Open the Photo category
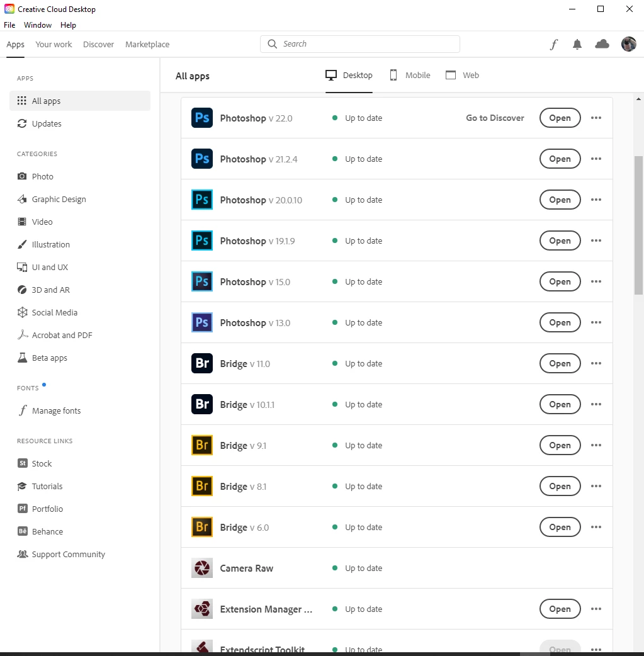The width and height of the screenshot is (644, 656). point(35,176)
